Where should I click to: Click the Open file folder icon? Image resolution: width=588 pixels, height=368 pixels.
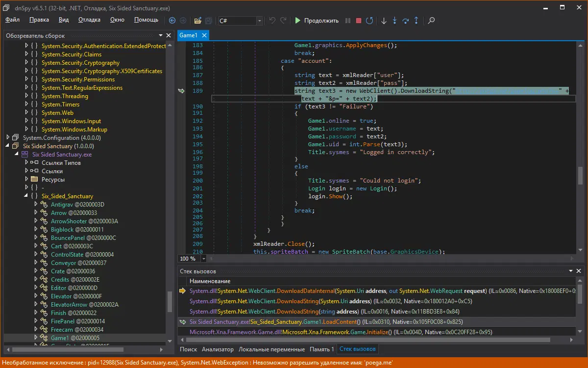pos(198,21)
